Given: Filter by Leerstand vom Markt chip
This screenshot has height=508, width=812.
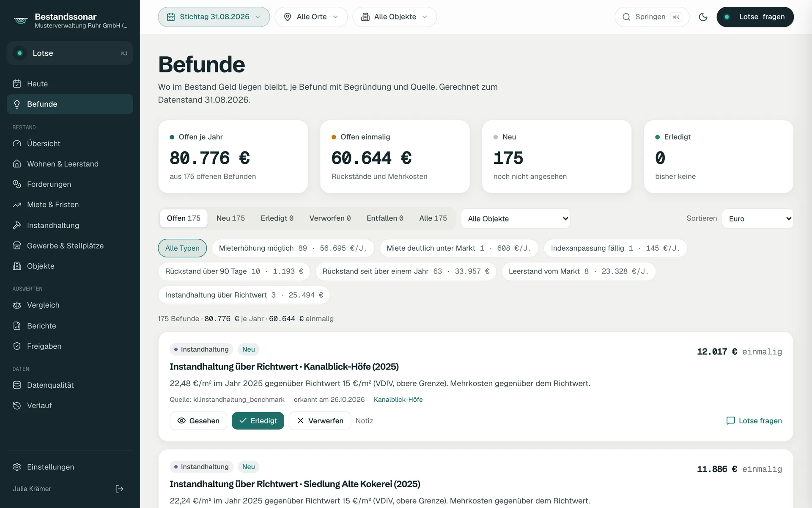Looking at the screenshot, I should pyautogui.click(x=579, y=271).
